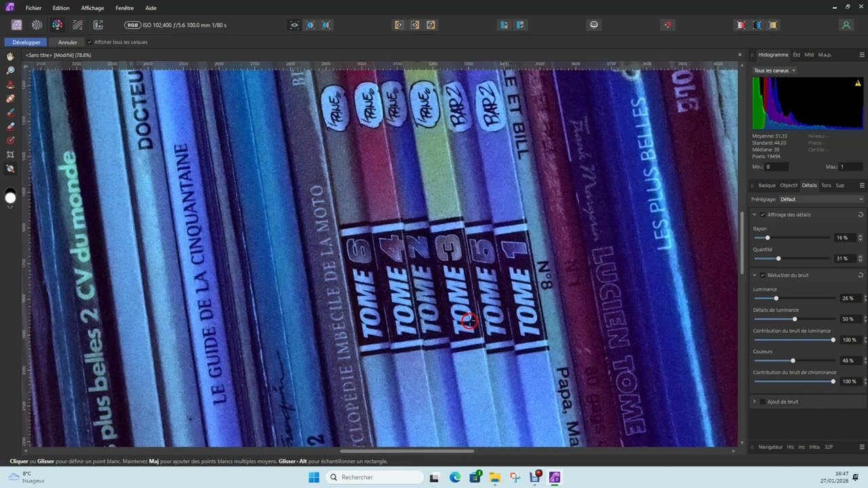The height and width of the screenshot is (488, 868).
Task: Close the Sans titre document tab
Action: [740, 55]
